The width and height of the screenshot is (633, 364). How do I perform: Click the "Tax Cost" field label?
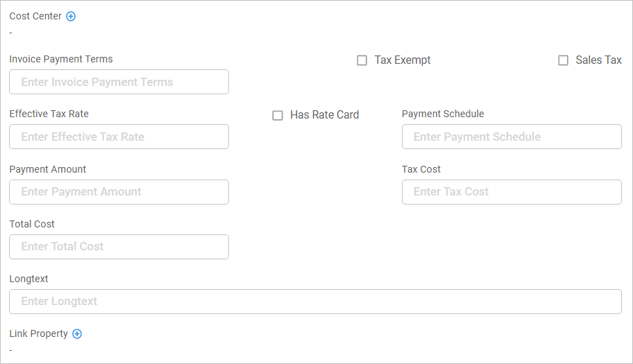point(421,169)
